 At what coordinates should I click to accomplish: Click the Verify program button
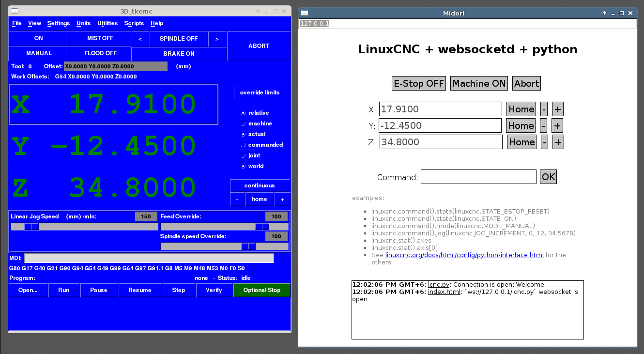point(214,290)
